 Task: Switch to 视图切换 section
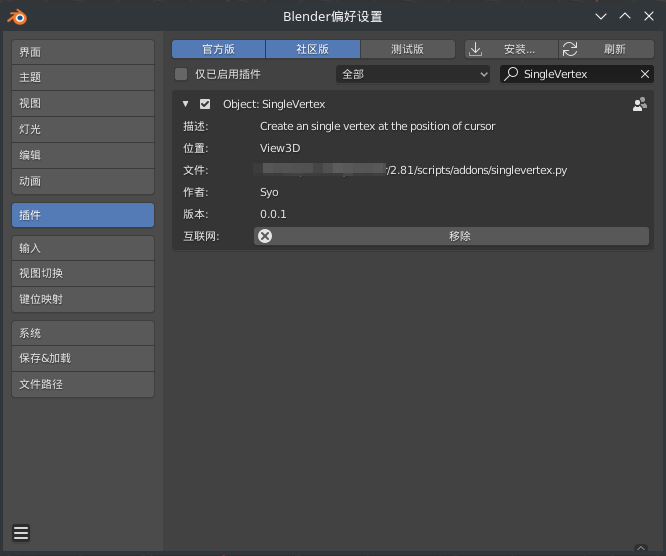(83, 274)
